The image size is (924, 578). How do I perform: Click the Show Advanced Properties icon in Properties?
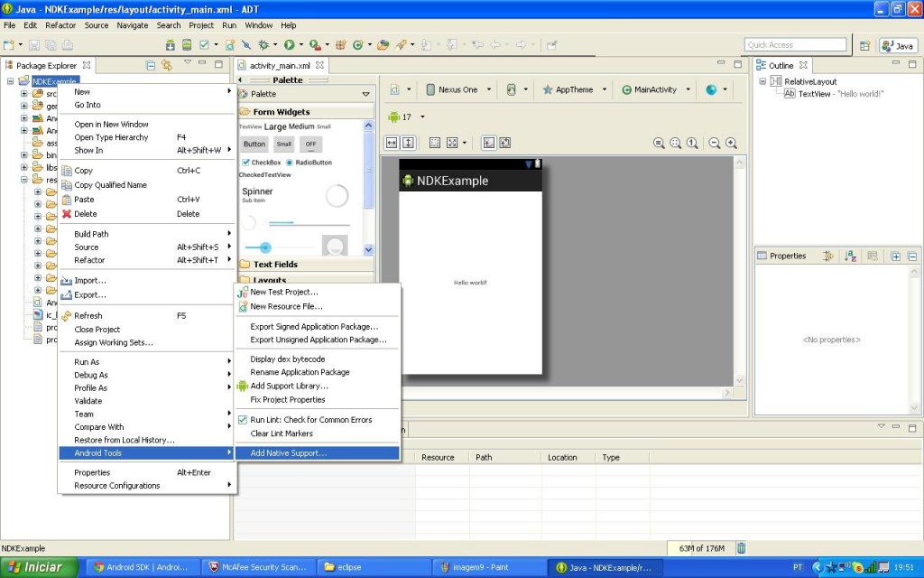[x=873, y=256]
